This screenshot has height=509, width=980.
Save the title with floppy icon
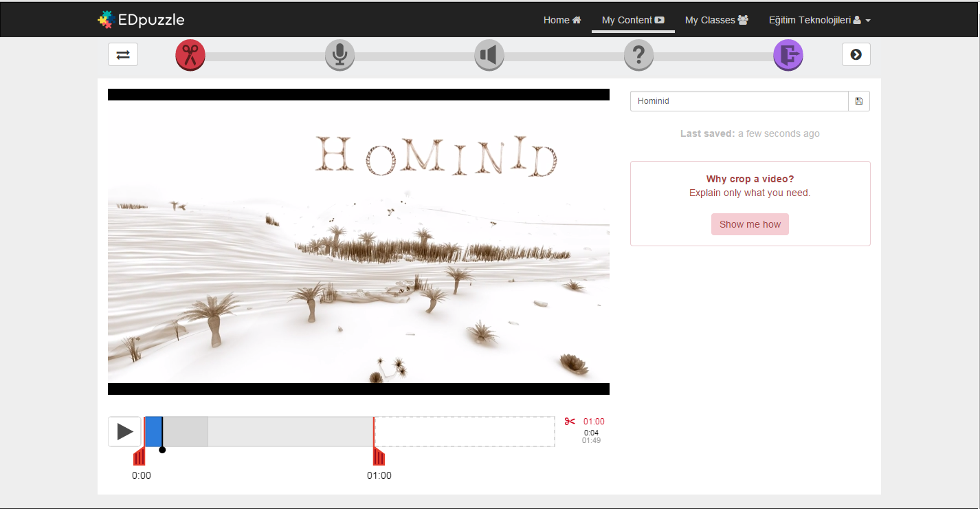(859, 101)
